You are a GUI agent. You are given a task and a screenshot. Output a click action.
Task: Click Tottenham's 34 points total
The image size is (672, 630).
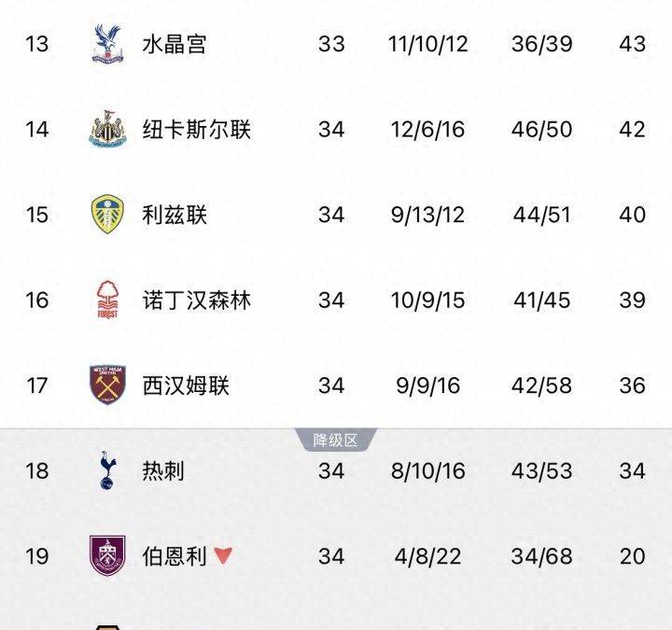point(632,470)
